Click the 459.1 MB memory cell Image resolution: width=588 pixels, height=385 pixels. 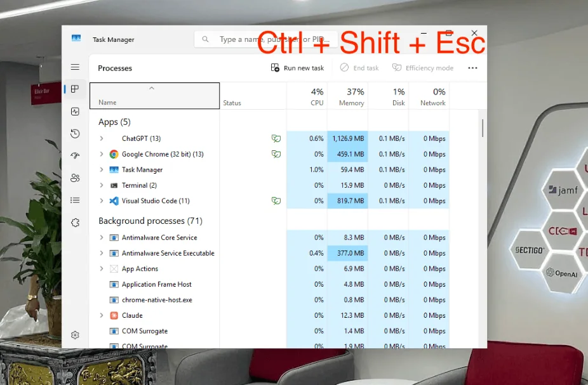point(347,154)
